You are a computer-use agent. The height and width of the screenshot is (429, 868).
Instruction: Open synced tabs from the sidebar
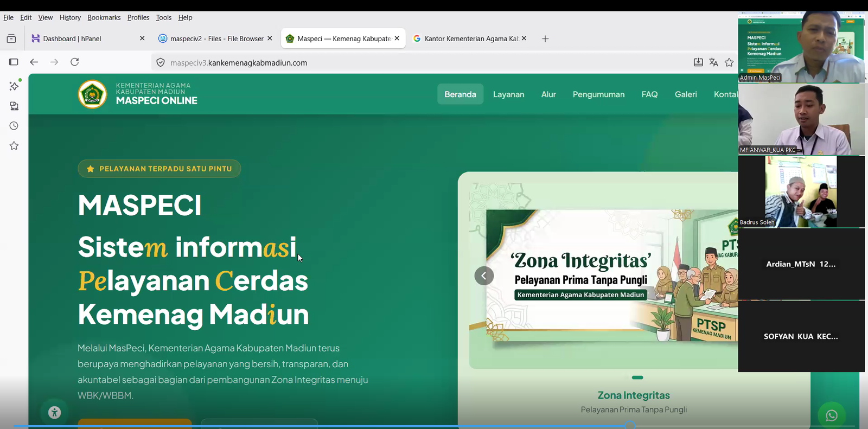pyautogui.click(x=14, y=106)
